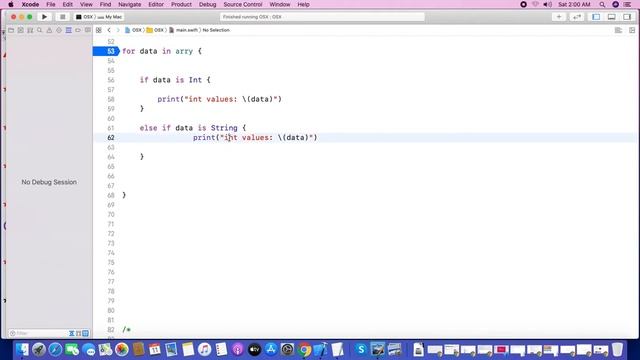Open Safari from the Dock
This screenshot has height=360, width=640.
(x=55, y=350)
